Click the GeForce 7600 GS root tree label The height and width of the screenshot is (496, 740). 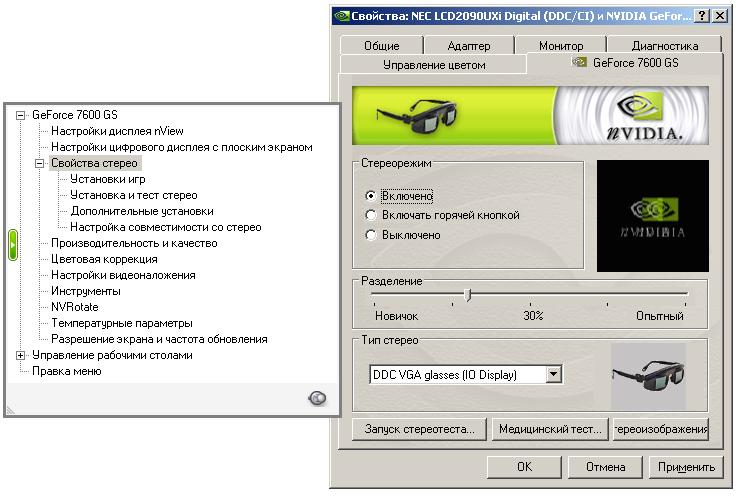75,115
